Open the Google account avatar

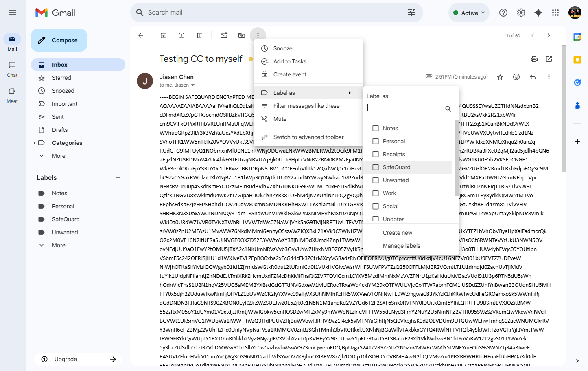tap(575, 13)
